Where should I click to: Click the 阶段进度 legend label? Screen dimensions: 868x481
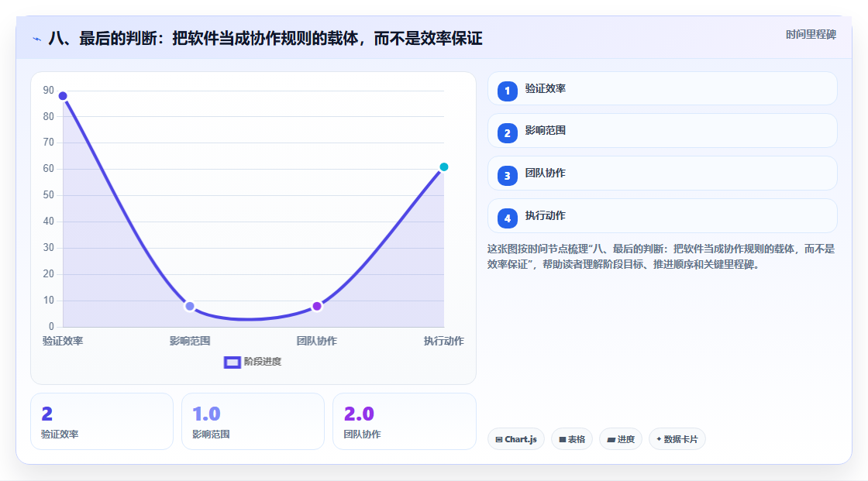pos(263,362)
